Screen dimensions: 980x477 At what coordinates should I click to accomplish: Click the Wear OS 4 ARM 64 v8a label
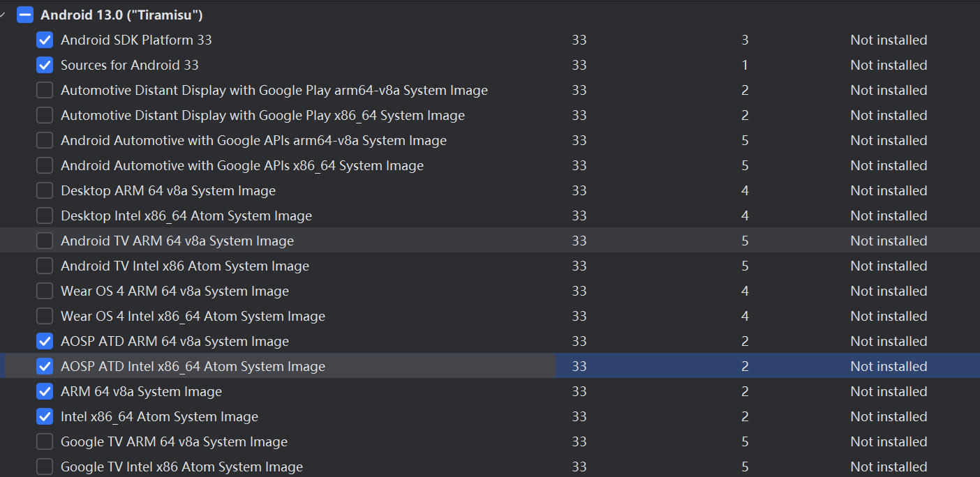click(175, 291)
